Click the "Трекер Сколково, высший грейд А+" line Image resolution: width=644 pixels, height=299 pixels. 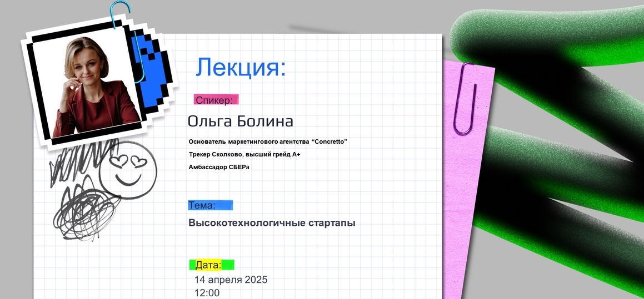[244, 154]
